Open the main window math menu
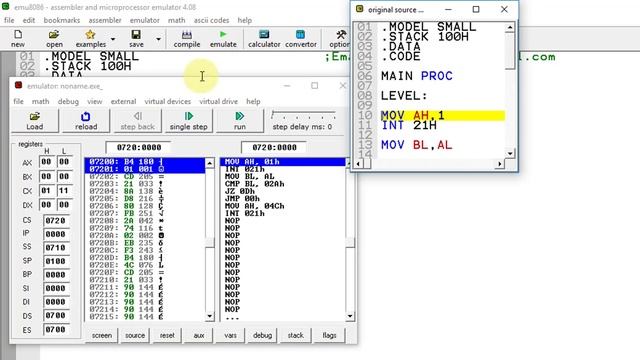The image size is (640, 360). coord(176,20)
